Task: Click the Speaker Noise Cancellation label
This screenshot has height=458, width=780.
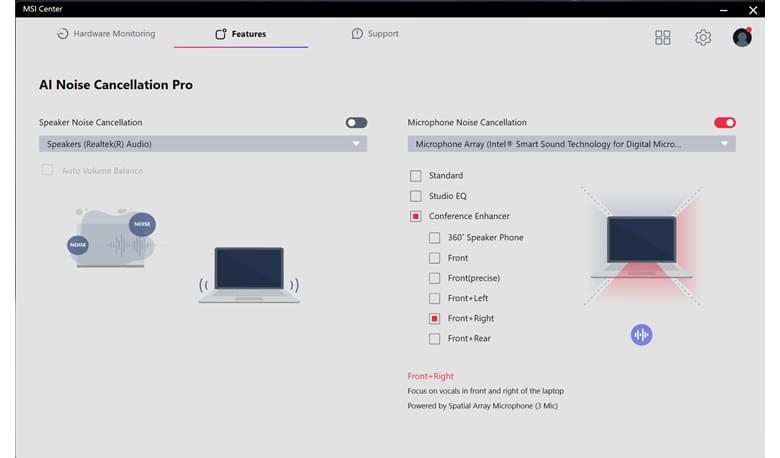Action: pyautogui.click(x=91, y=122)
